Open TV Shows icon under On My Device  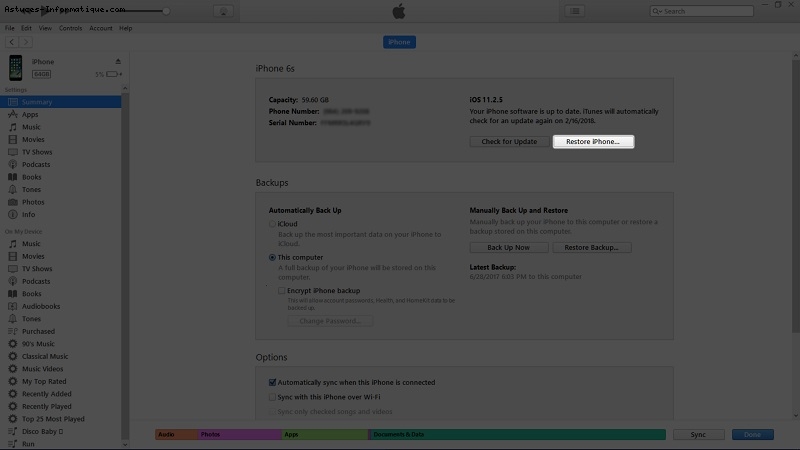coord(13,268)
